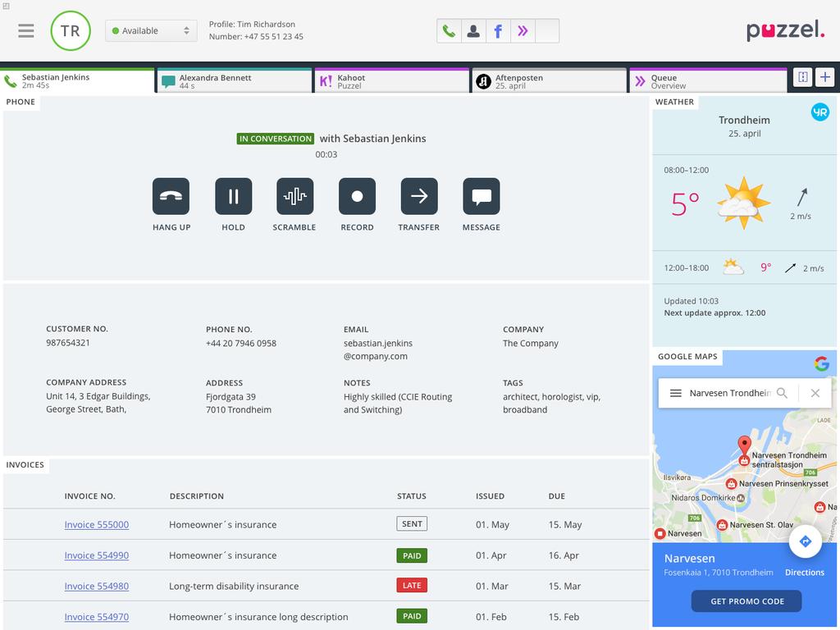Open the Kahoot Puzzel tab

[x=391, y=81]
